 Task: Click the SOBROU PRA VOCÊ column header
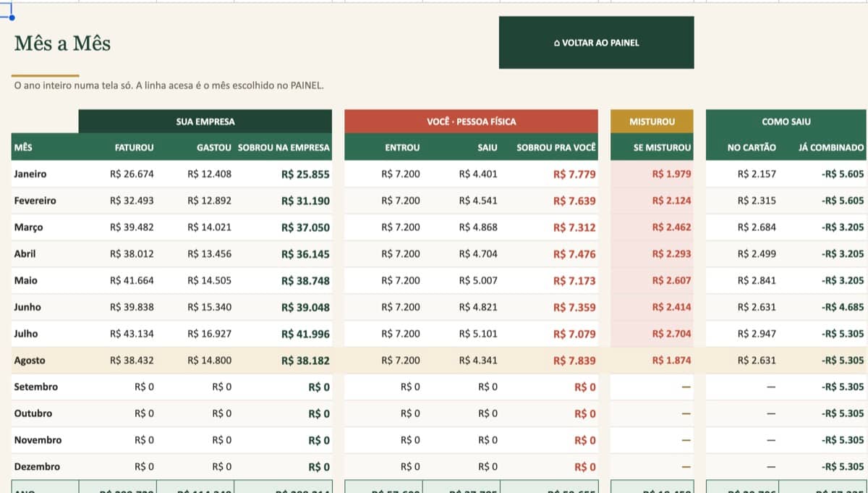click(556, 148)
